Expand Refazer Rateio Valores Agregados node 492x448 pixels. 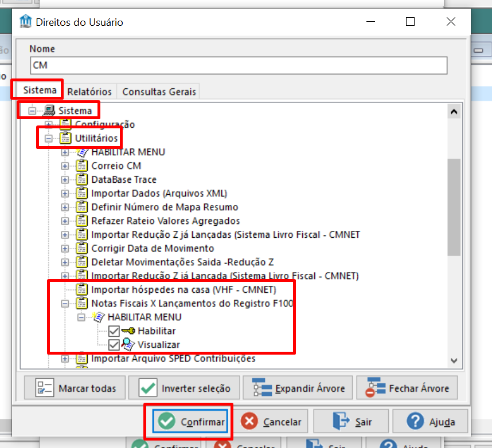[65, 221]
